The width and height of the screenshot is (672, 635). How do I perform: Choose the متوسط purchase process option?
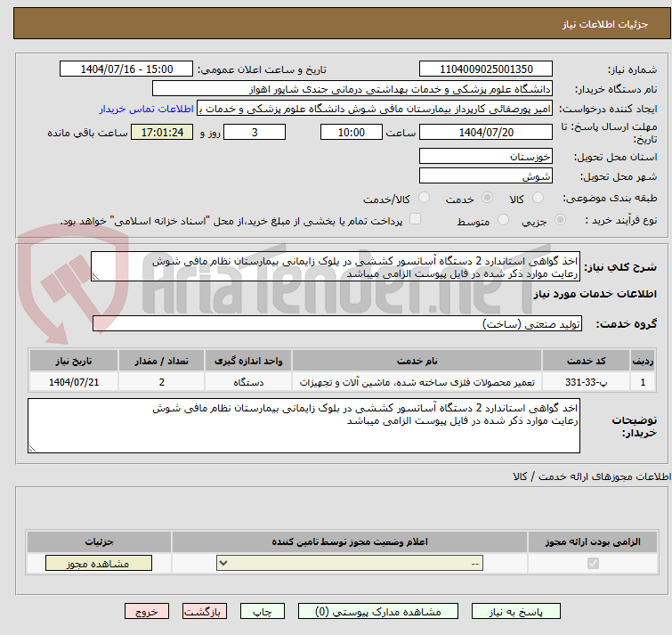503,220
